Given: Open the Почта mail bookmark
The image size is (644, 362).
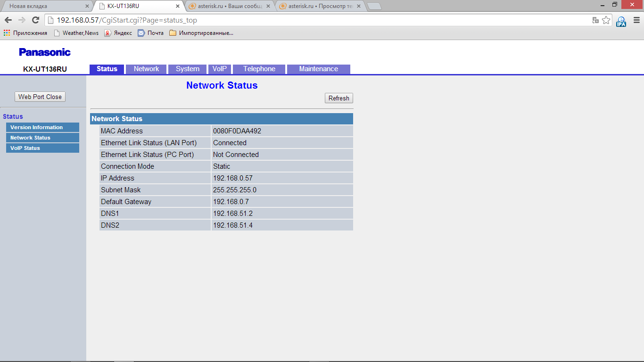Looking at the screenshot, I should click(151, 33).
